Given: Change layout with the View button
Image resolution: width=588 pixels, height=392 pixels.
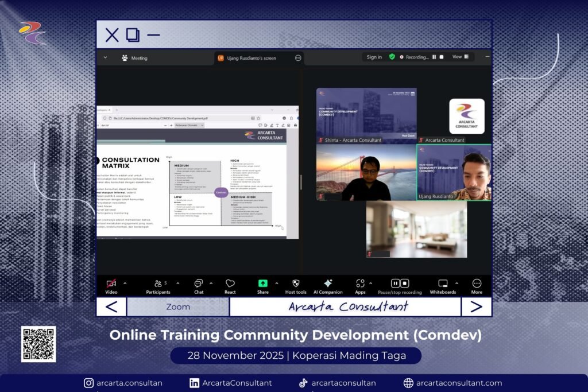Looking at the screenshot, I should [460, 57].
